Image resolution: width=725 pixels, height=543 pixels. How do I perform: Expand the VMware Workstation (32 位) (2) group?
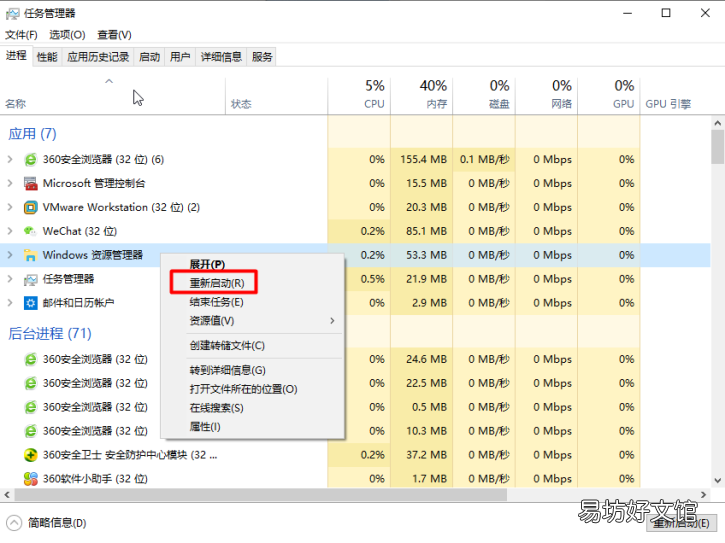tap(10, 208)
